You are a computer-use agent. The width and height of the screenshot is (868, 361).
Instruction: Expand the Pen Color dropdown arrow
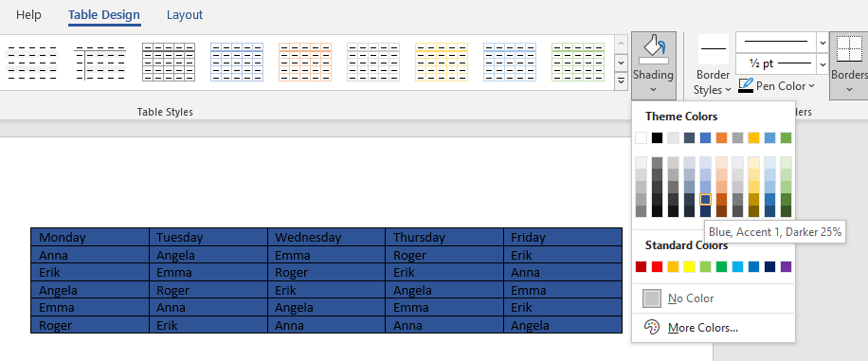click(x=811, y=86)
